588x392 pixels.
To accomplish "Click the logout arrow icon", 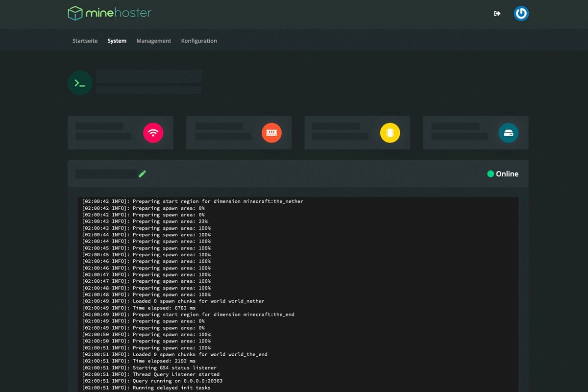I will 497,13.
